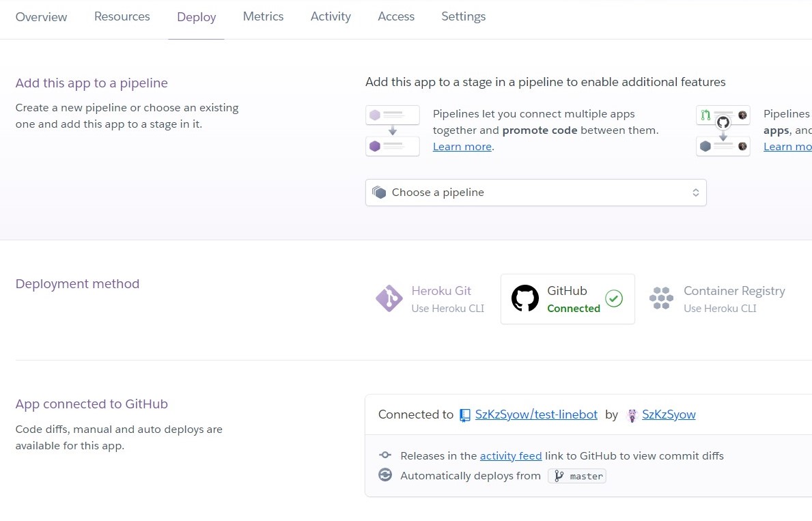
Task: Click the green 'Connected' status text
Action: click(573, 309)
